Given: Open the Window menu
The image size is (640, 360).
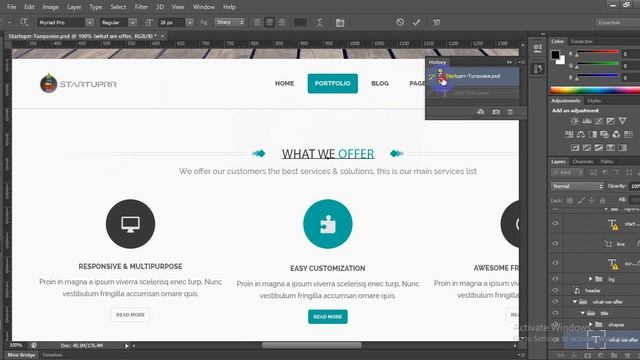Looking at the screenshot, I should (x=203, y=7).
